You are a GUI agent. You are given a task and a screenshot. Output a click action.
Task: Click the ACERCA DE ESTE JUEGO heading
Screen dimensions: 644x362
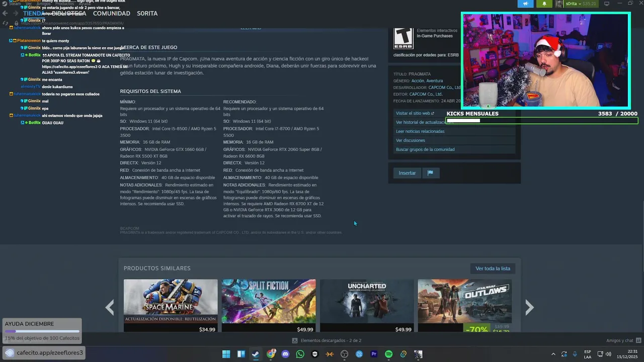148,47
